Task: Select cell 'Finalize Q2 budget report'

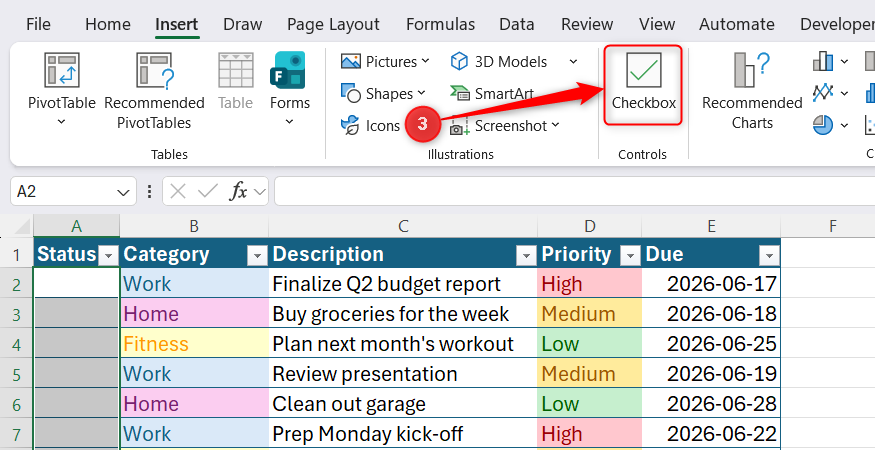Action: (x=403, y=284)
